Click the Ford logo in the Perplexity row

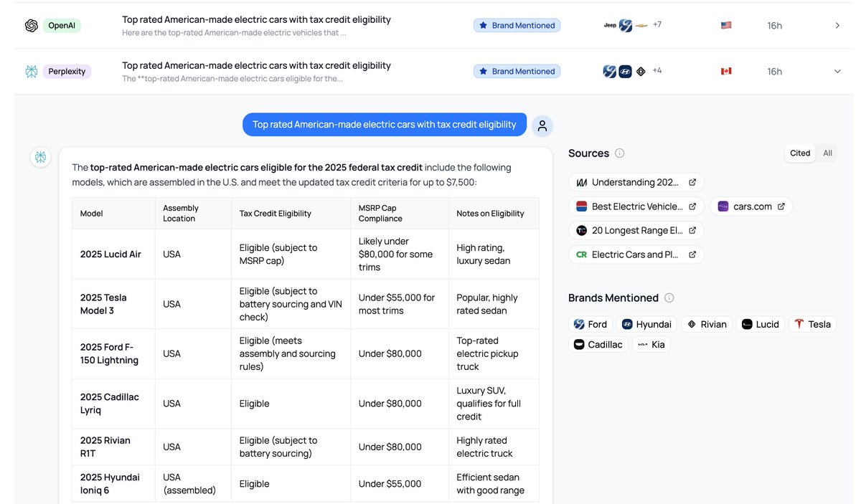click(x=609, y=71)
